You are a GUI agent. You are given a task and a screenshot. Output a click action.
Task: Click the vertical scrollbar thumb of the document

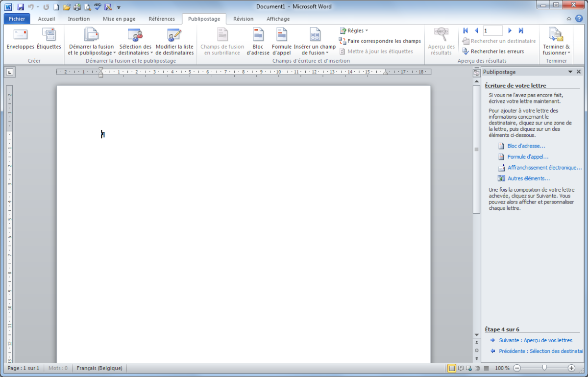click(x=476, y=150)
